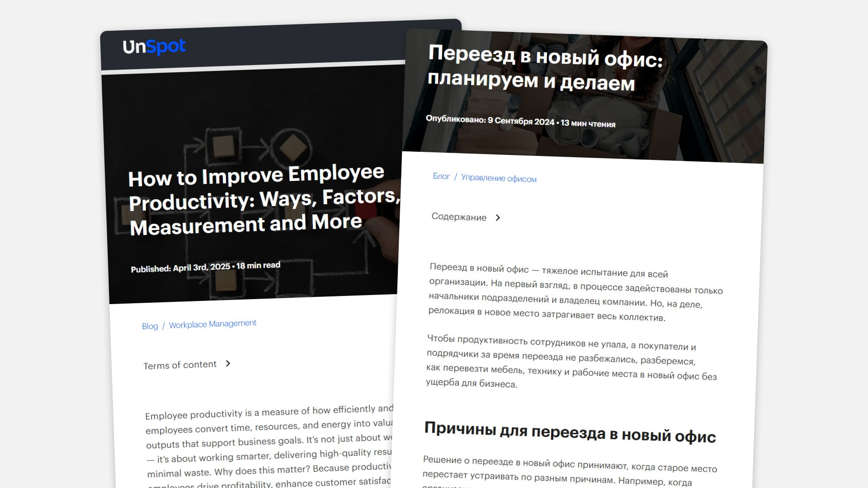868x488 pixels.
Task: Click the Причины для переезда в новый офис heading
Action: [570, 432]
